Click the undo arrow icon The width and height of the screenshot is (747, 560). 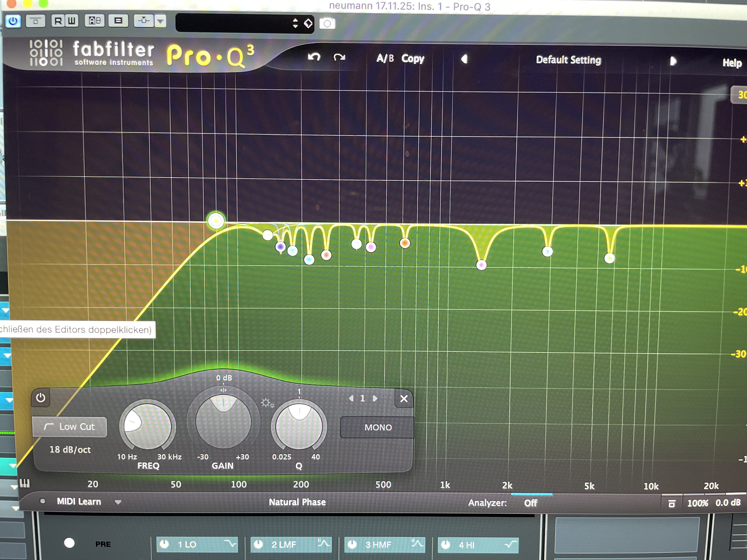pos(314,57)
